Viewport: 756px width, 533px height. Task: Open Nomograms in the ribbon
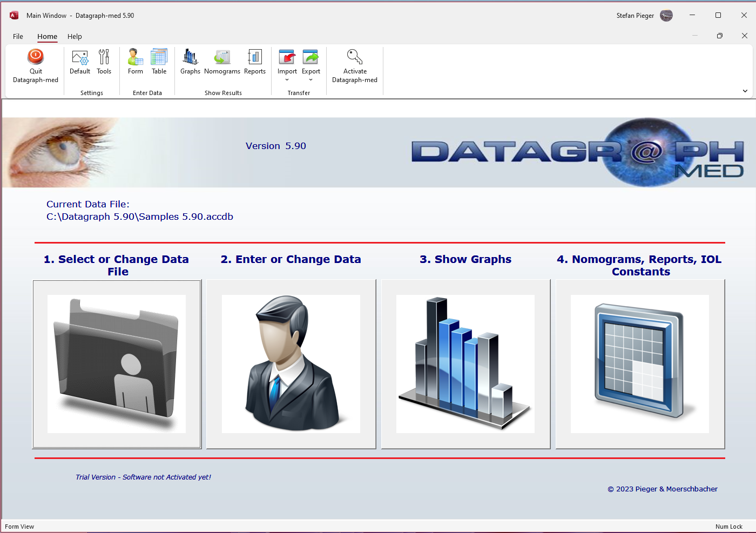[x=222, y=58]
